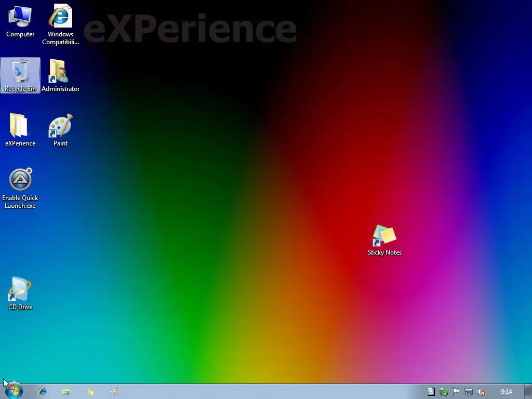Screen dimensions: 532x399
Task: Select the Windows Compatibili... desktop shortcut
Action: click(60, 24)
